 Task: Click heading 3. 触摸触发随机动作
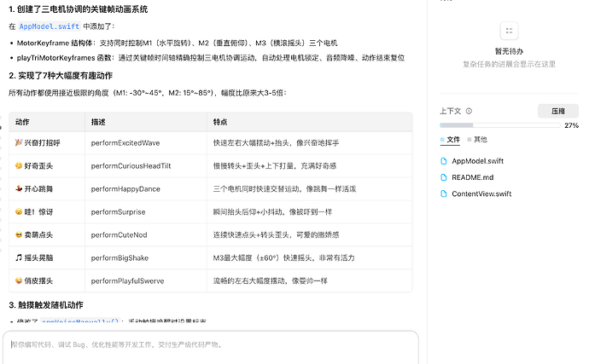point(46,305)
